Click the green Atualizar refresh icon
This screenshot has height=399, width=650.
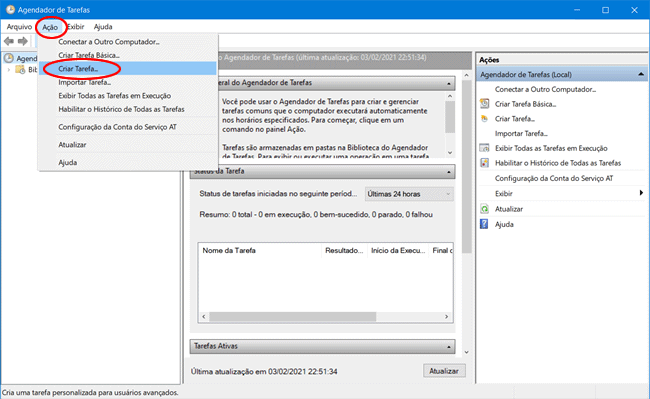(x=484, y=209)
